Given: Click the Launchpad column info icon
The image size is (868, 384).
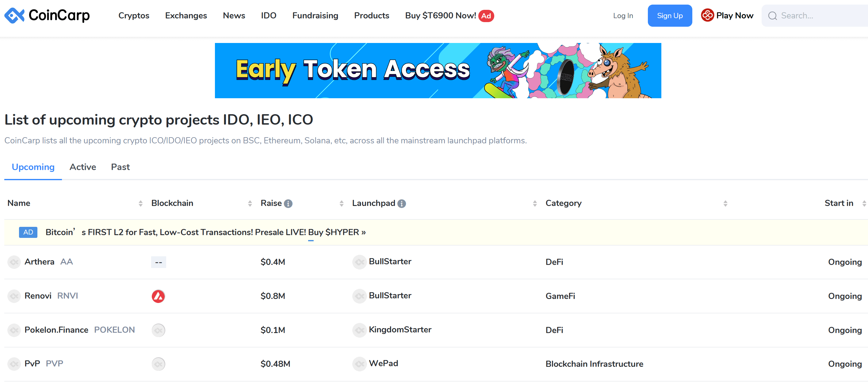Looking at the screenshot, I should [402, 204].
